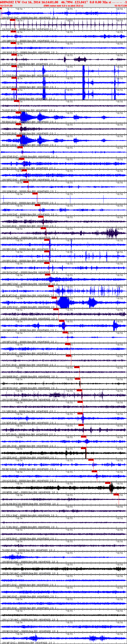Select the UW.BBO.EHZ station label
This screenshot has width=127, height=644.
(x=10, y=249)
